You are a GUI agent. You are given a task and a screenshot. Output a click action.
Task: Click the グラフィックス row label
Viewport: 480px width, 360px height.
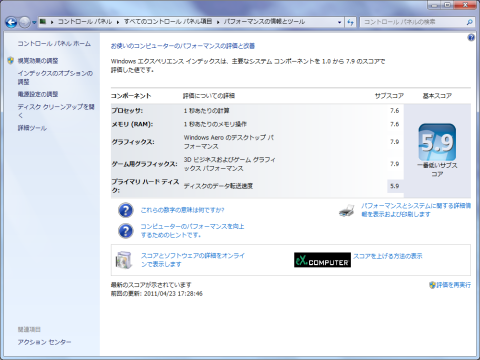click(x=133, y=142)
